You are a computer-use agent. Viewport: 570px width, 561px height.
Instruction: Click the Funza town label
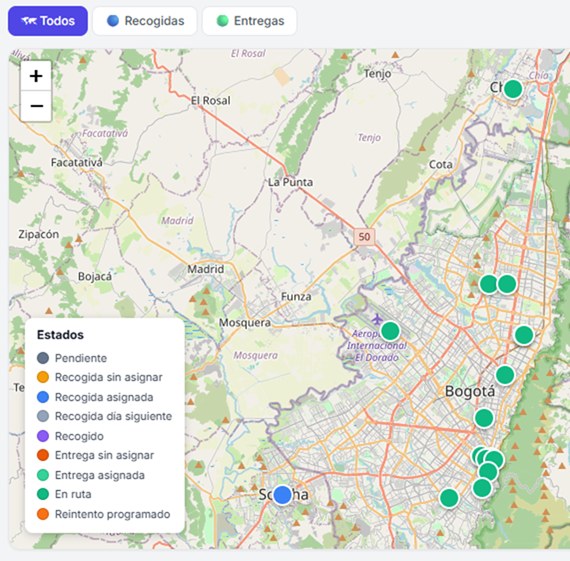tap(296, 297)
